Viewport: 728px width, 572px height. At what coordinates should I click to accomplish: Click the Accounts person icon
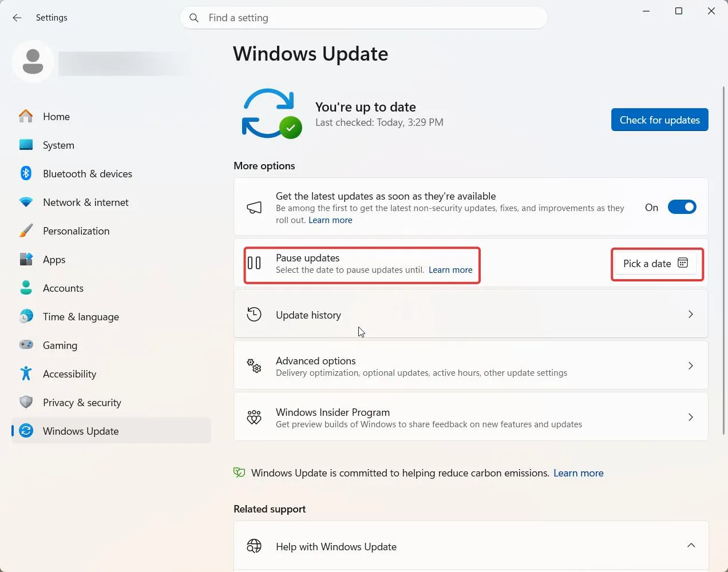(x=26, y=288)
